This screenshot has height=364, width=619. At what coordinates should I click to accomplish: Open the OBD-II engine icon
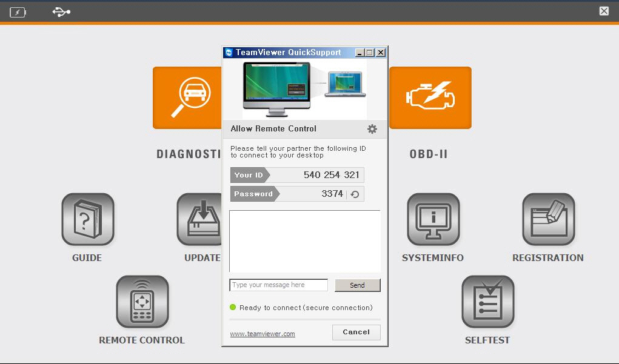click(x=430, y=98)
